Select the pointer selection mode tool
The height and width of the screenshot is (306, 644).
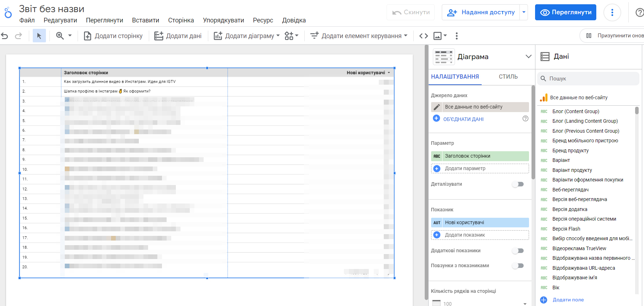click(x=39, y=36)
